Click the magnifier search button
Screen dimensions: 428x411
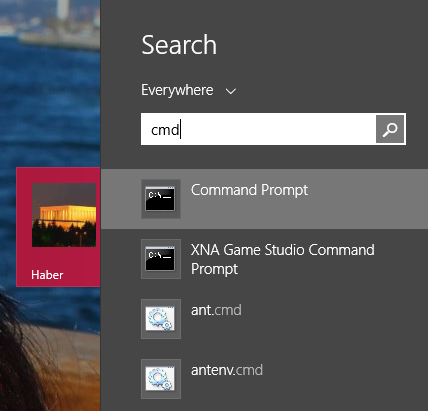click(x=390, y=129)
